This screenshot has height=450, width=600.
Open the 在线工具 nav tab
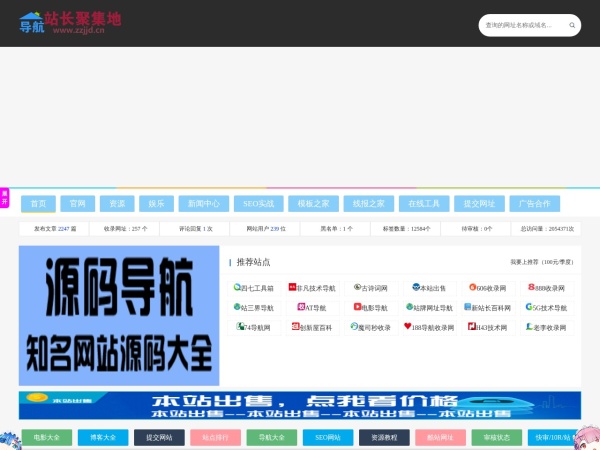(x=424, y=204)
